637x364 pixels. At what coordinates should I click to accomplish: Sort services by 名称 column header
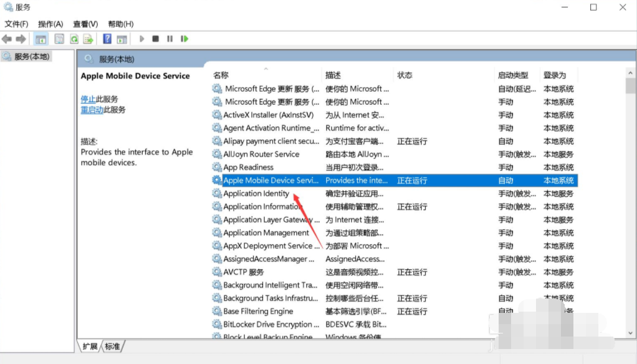tap(221, 75)
